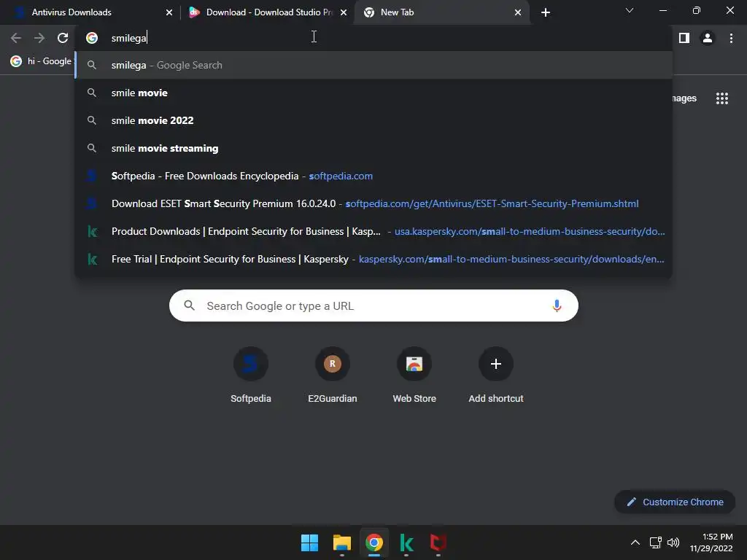The height and width of the screenshot is (560, 747).
Task: Choose the 'smile movie streaming' suggestion
Action: [x=373, y=148]
